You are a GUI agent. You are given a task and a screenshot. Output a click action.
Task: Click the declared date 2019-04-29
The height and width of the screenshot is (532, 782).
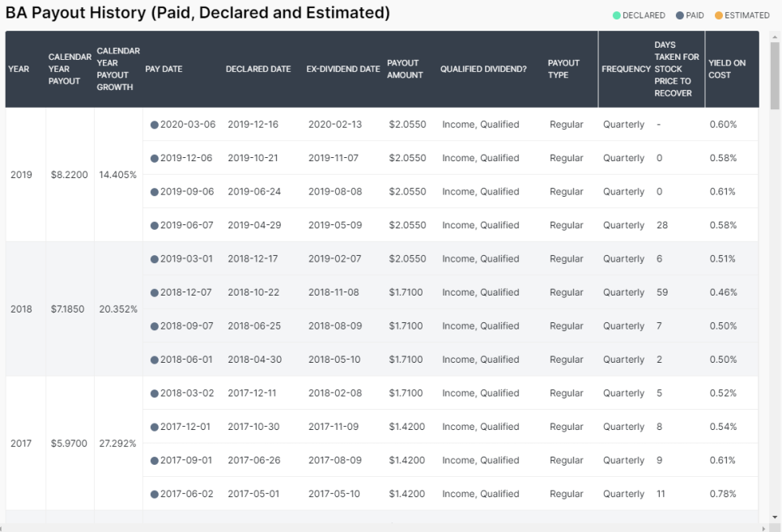click(254, 225)
